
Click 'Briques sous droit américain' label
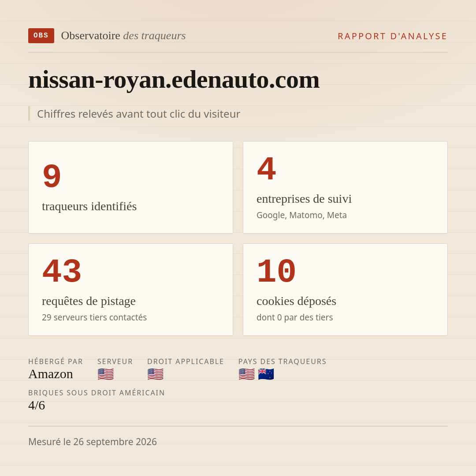pos(97,393)
